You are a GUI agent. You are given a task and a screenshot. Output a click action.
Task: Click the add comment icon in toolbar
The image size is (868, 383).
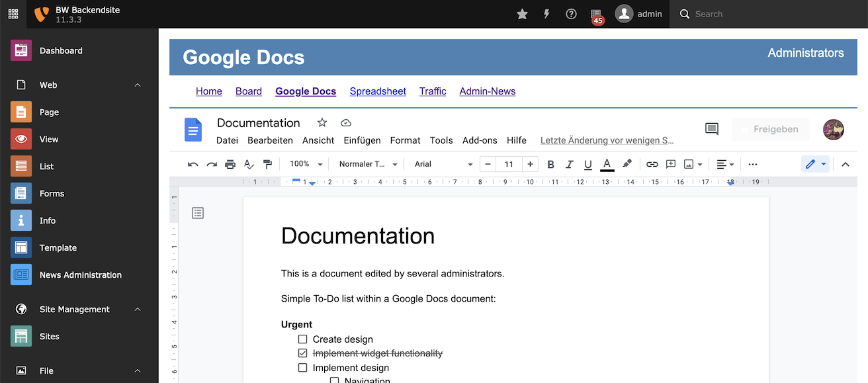point(671,164)
